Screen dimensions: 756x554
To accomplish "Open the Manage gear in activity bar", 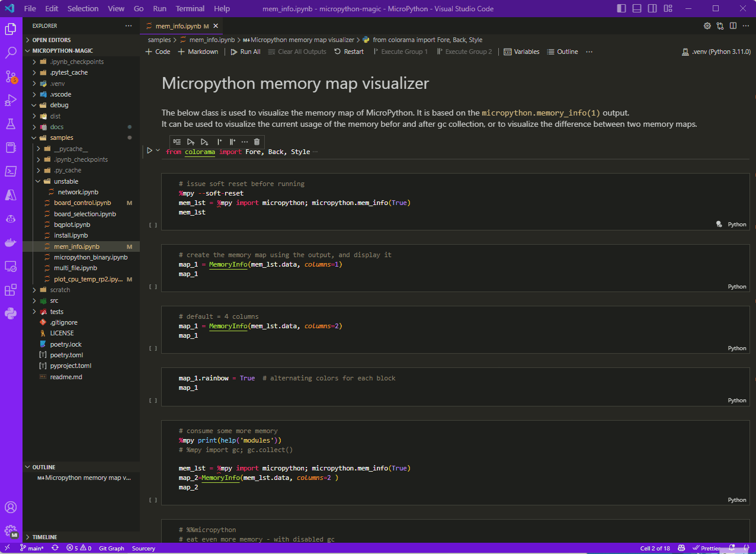I will tap(11, 531).
